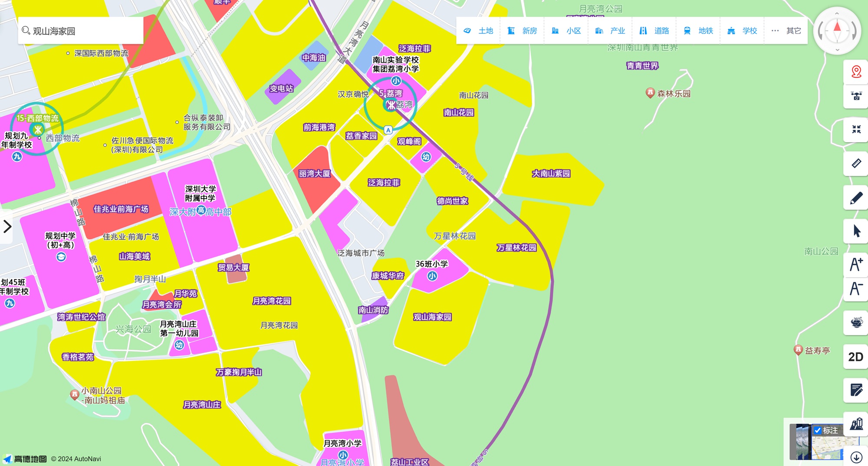Image resolution: width=868 pixels, height=466 pixels.
Task: Click the circled down arrow button
Action: (x=856, y=457)
